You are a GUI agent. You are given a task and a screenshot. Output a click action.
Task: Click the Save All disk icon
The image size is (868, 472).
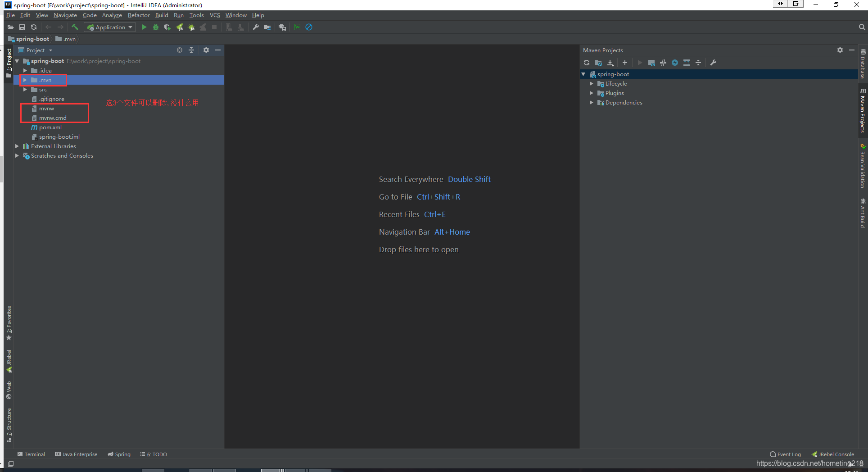tap(22, 27)
